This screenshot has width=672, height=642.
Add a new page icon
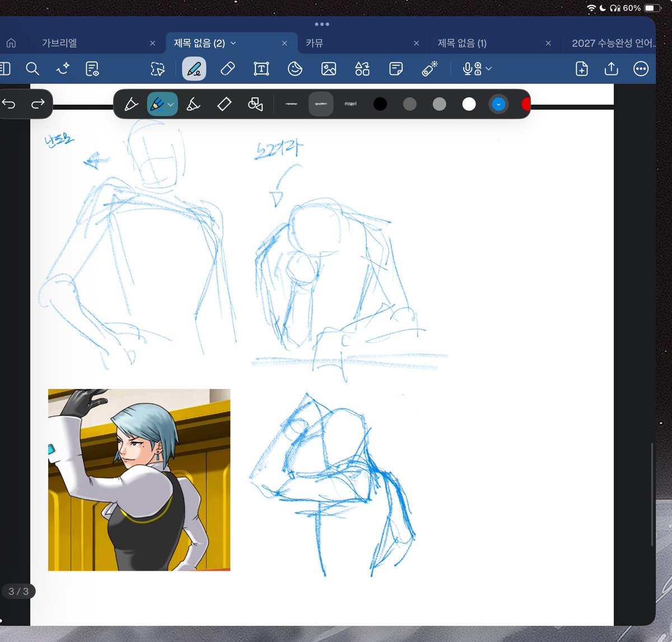pyautogui.click(x=582, y=68)
